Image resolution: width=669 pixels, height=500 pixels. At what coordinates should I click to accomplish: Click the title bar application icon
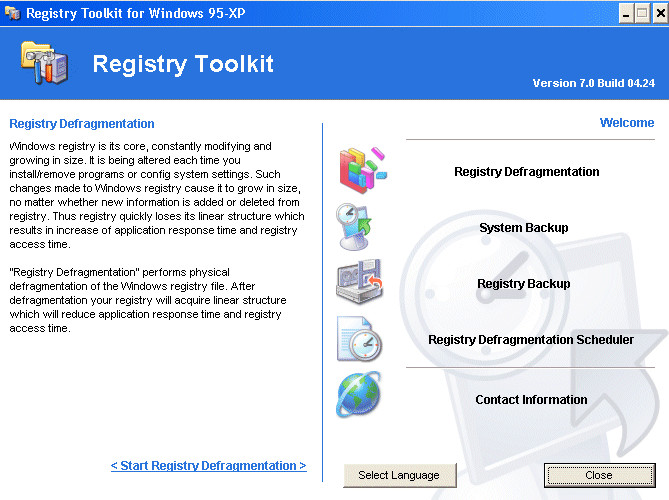point(12,13)
